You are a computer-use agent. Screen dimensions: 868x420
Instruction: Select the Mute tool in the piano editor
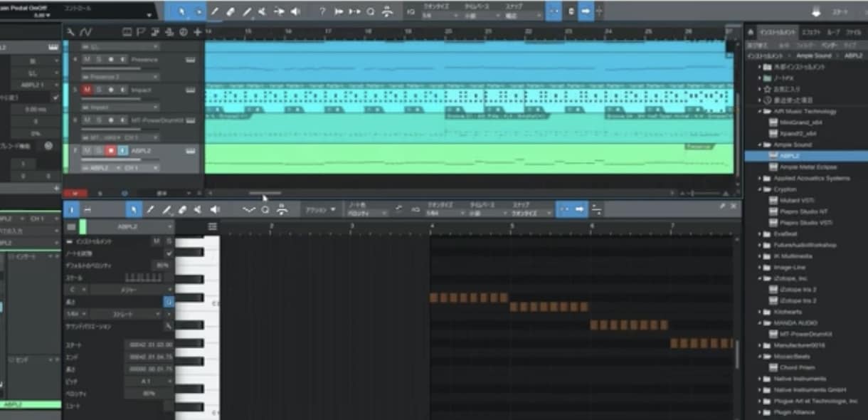click(x=198, y=209)
